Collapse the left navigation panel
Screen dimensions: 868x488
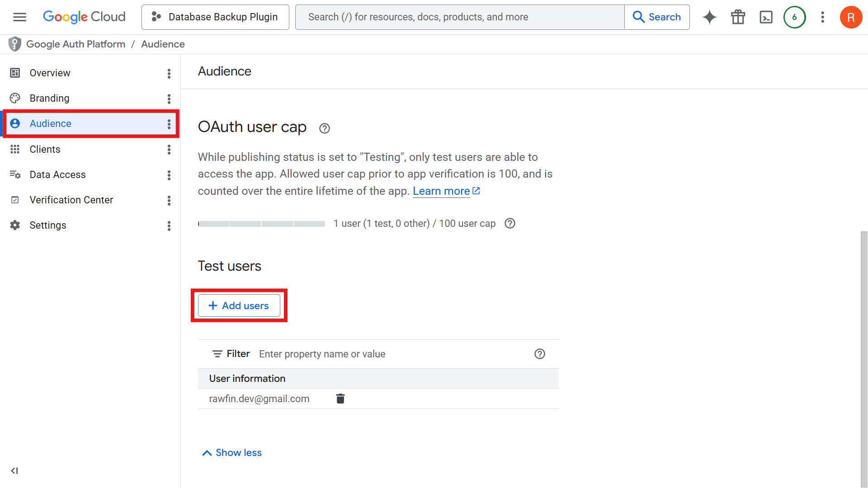[x=14, y=471]
